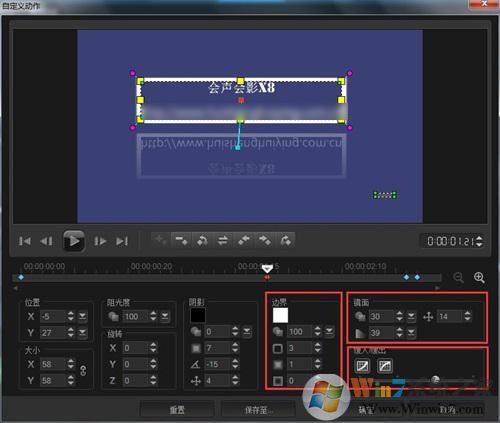Adjust the Size Y spinner arrows
This screenshot has width=500, height=423.
71,380
